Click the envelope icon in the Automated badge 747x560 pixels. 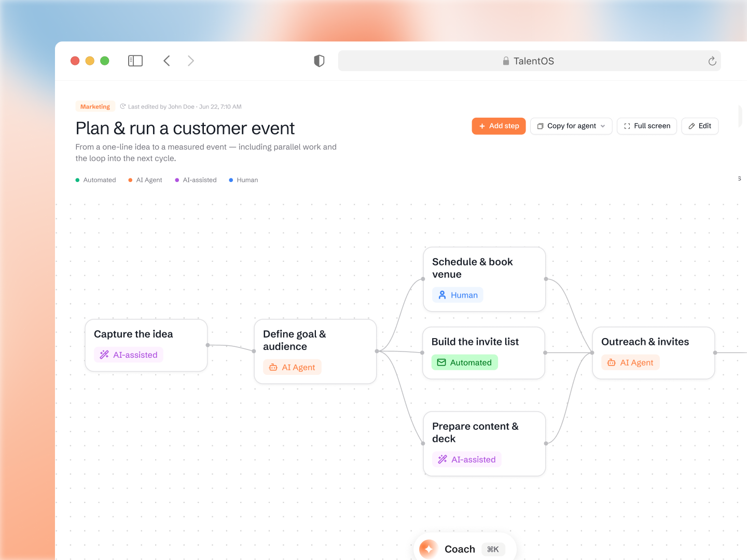[x=441, y=362]
